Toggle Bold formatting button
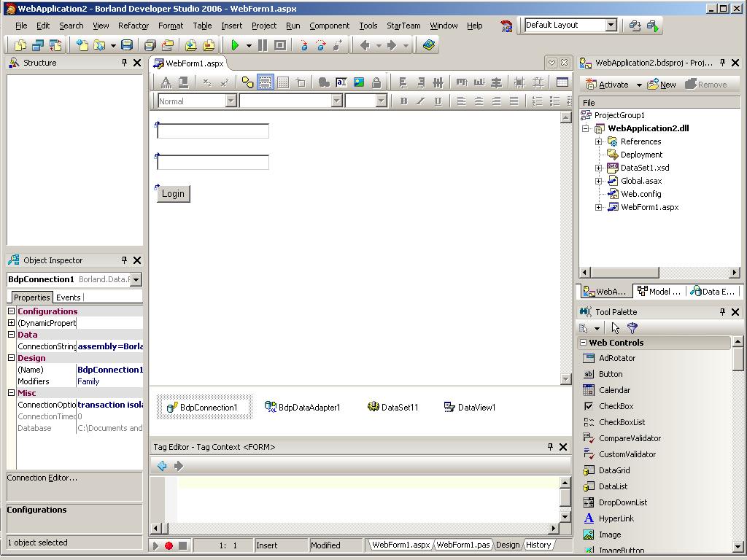 (403, 101)
